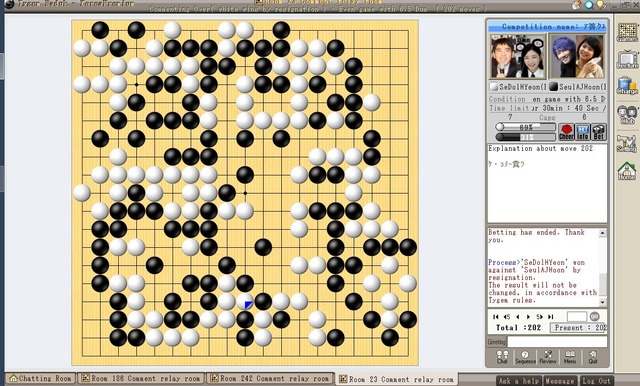640x386 pixels.
Task: Open the Review icon
Action: pyautogui.click(x=548, y=357)
